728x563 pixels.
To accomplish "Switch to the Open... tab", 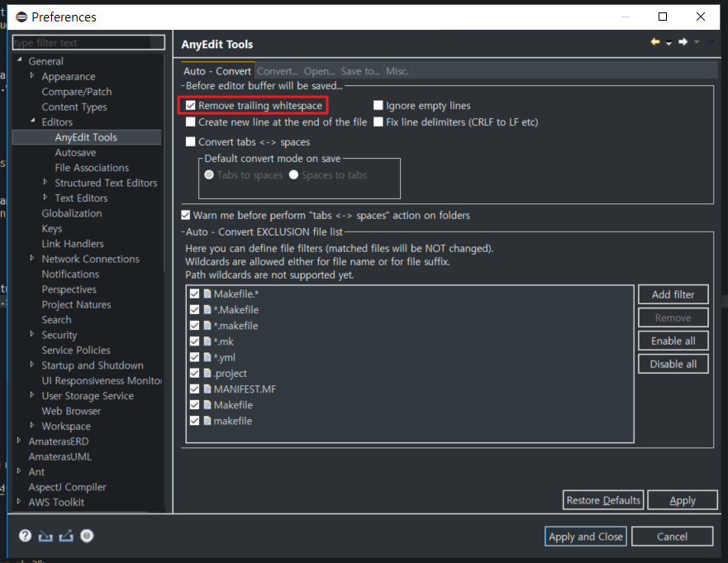I will [320, 71].
